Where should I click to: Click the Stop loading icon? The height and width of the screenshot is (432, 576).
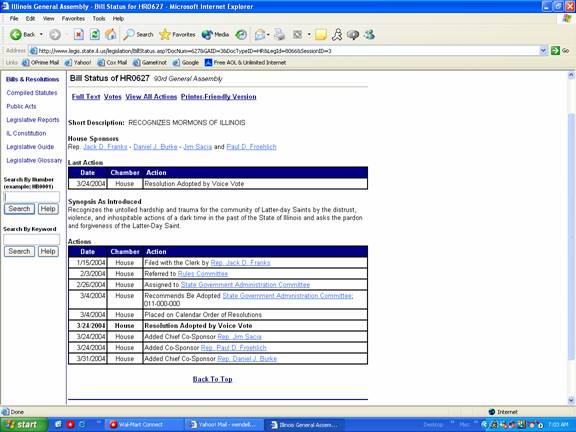click(78, 35)
